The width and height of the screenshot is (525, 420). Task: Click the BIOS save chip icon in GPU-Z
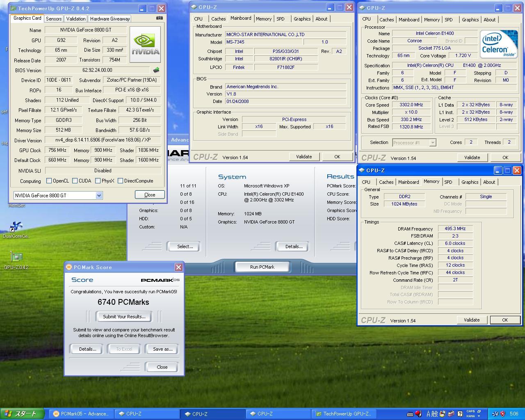click(156, 70)
